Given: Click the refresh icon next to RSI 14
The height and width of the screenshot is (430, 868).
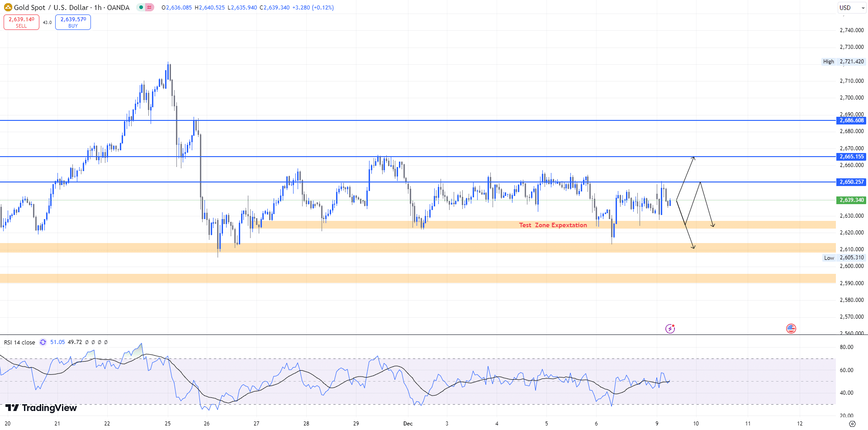Looking at the screenshot, I should pyautogui.click(x=43, y=342).
